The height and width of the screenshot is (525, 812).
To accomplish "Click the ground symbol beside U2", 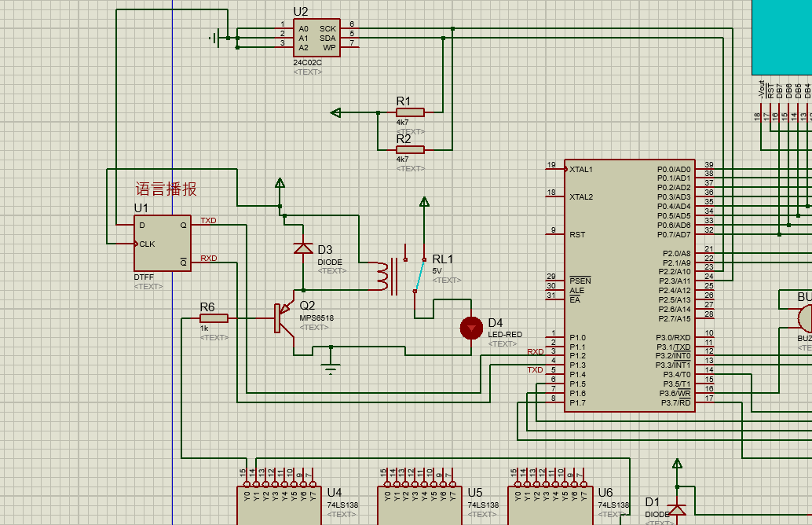I will click(215, 38).
